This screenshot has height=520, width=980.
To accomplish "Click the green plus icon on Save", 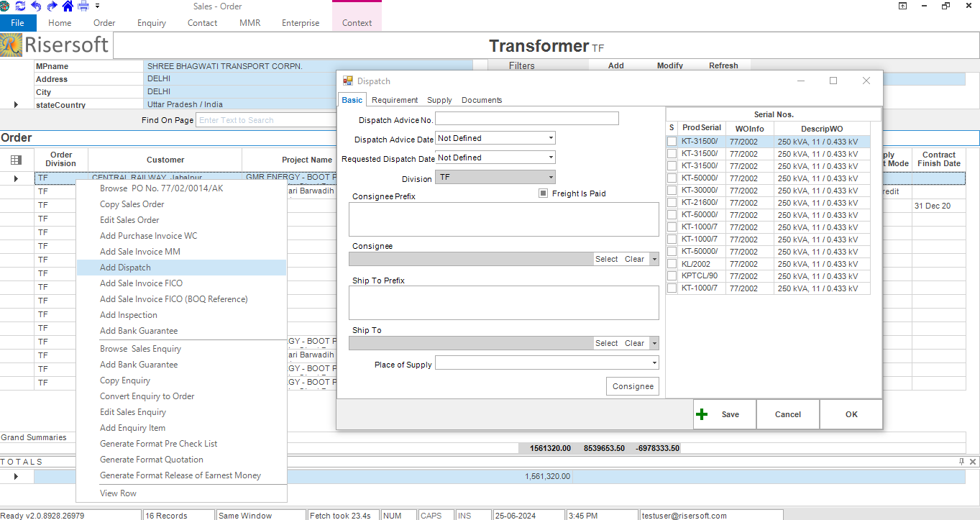I will (702, 414).
